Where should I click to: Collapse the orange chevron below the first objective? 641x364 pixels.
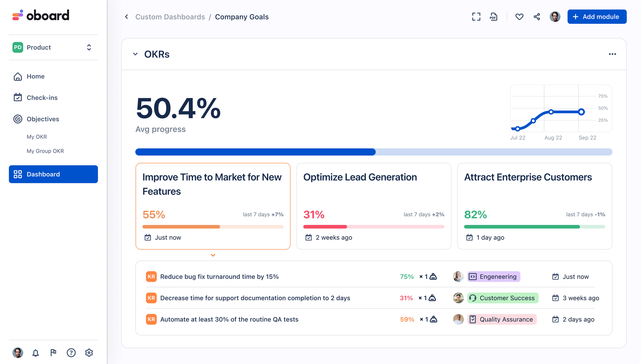tap(213, 255)
